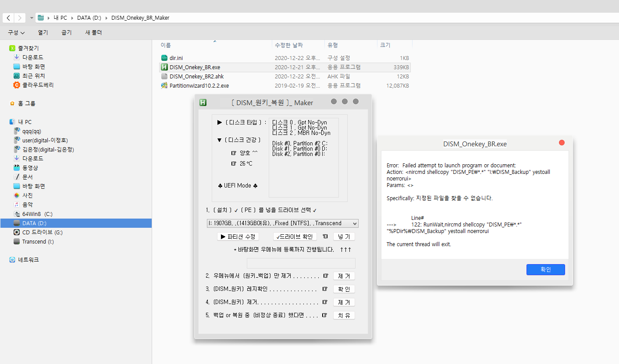Image resolution: width=619 pixels, height=364 pixels.
Task: Click the H icon in the Maker window title bar
Action: (x=203, y=102)
